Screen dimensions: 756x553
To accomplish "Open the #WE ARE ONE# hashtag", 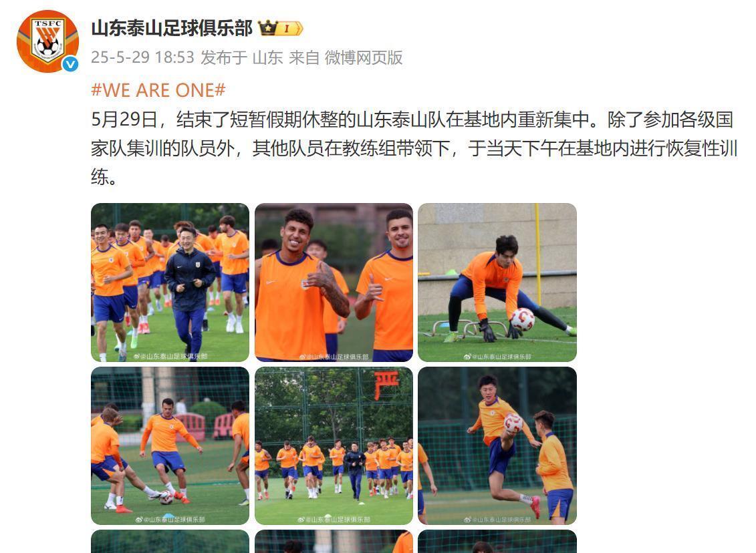I will [x=158, y=90].
